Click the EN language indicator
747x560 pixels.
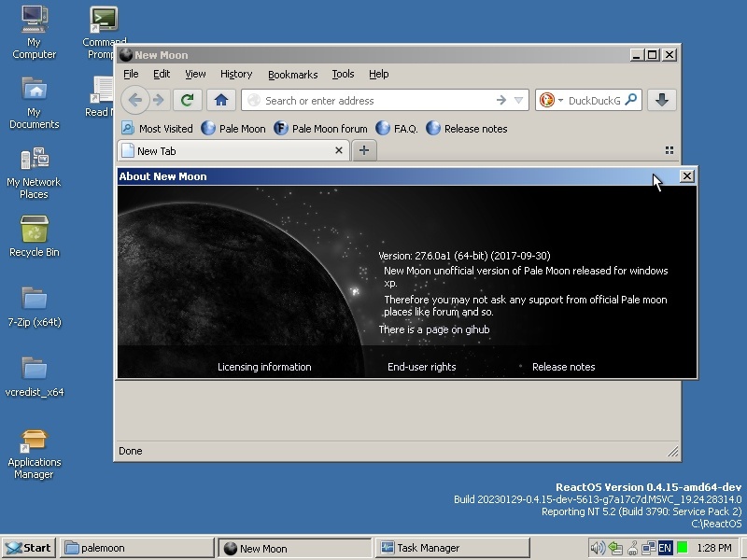(x=665, y=548)
